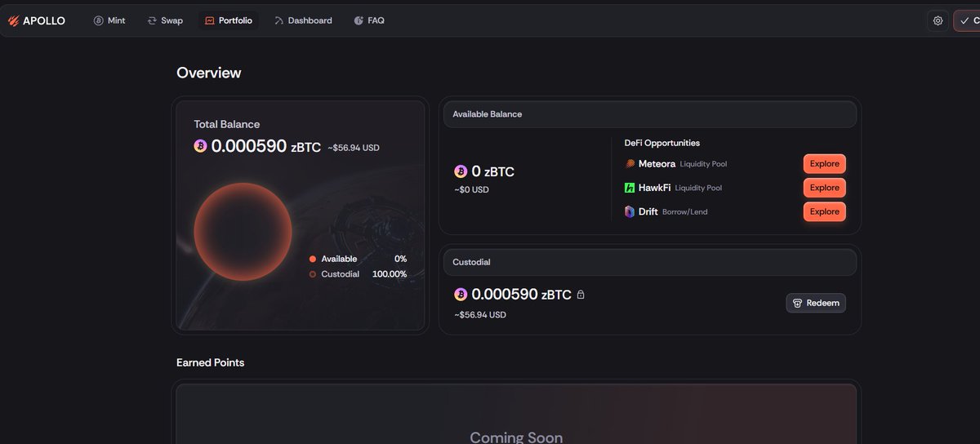Click the Drift logo icon
980x444 pixels.
coord(630,211)
